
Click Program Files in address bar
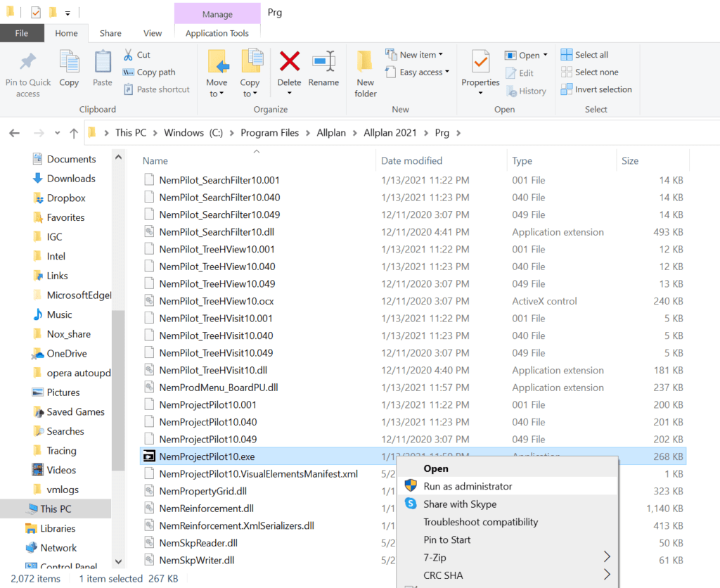pos(269,133)
